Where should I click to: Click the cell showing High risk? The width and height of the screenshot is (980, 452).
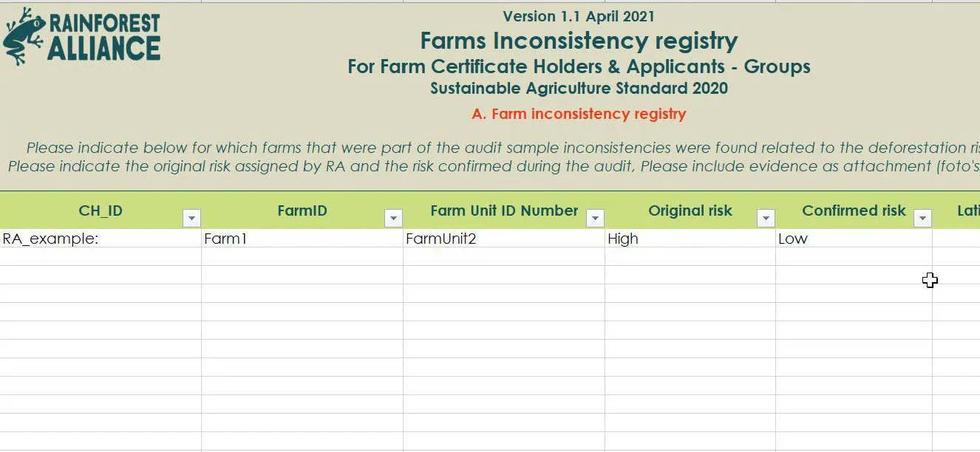(690, 239)
